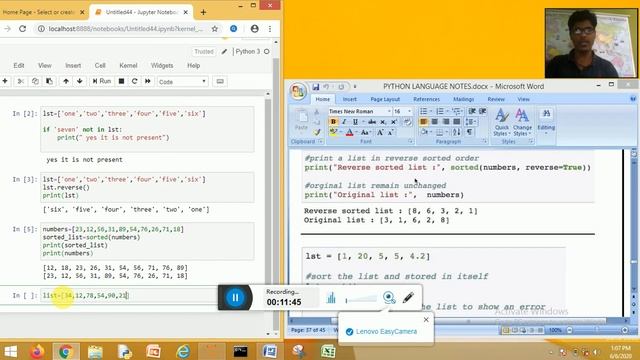Click the Office button in Word
Screen dimensions: 640x360
pos(298,91)
